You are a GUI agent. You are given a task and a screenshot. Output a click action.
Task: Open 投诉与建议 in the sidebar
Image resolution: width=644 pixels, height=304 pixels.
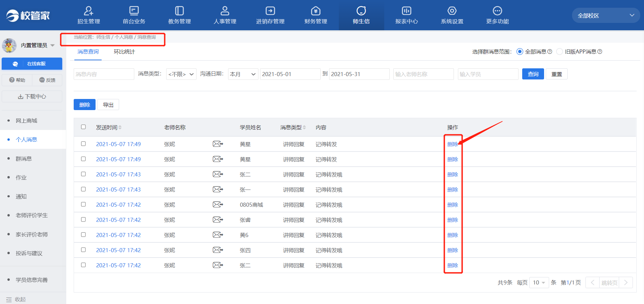(29, 253)
